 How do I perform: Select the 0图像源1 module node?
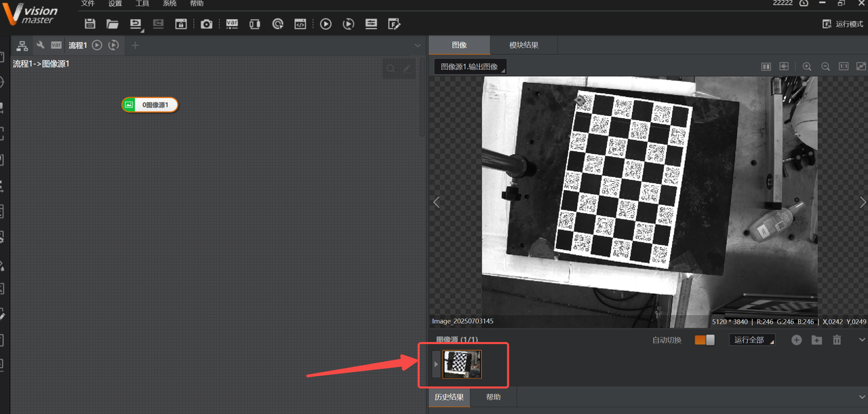click(x=150, y=105)
